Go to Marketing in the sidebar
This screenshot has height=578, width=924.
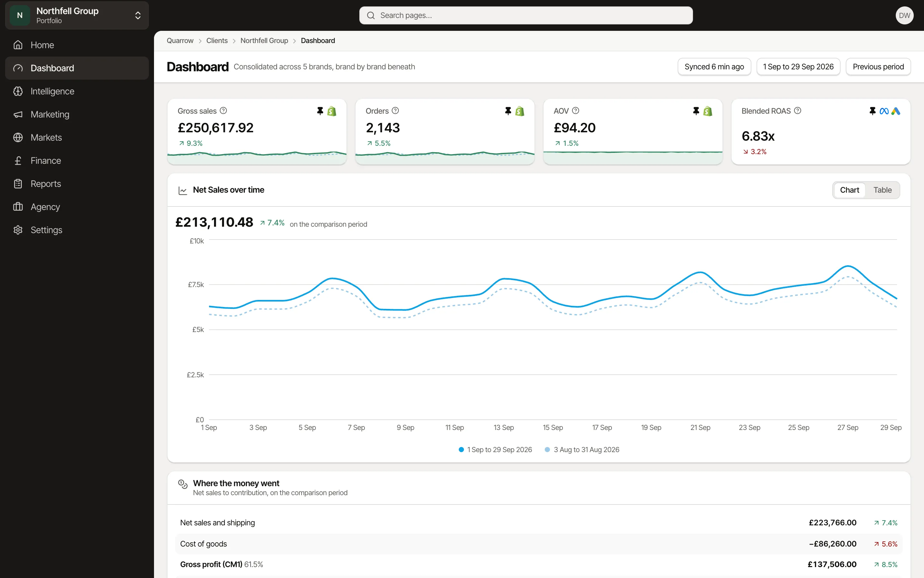pos(77,114)
